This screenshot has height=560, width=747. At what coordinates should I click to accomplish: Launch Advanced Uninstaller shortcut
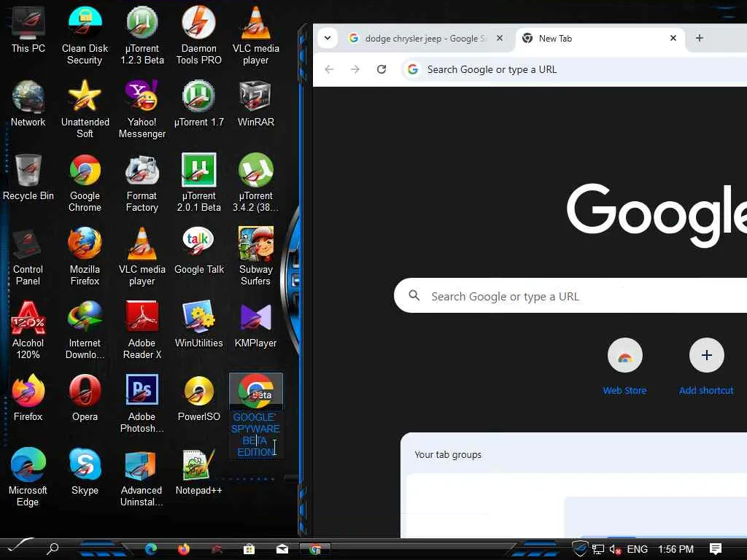click(142, 477)
